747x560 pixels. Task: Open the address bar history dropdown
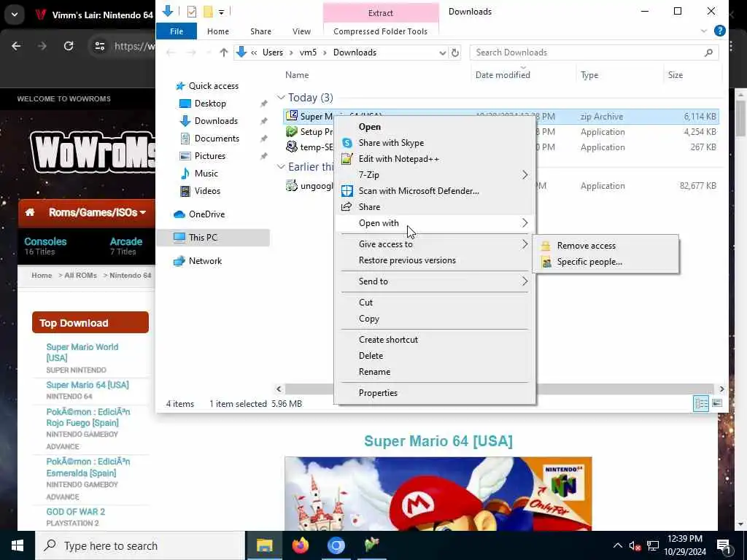point(442,52)
